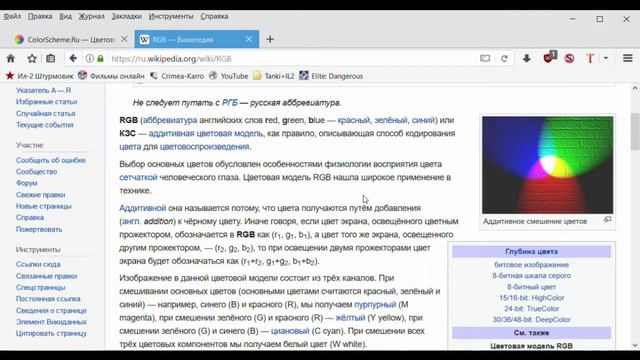
Task: Click the green padlock security icon
Action: tap(100, 58)
